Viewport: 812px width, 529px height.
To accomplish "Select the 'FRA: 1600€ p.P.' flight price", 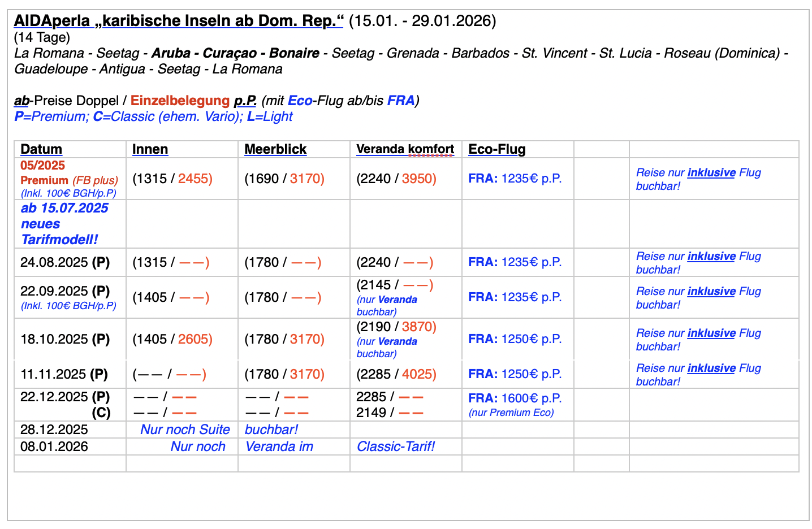I will (515, 398).
